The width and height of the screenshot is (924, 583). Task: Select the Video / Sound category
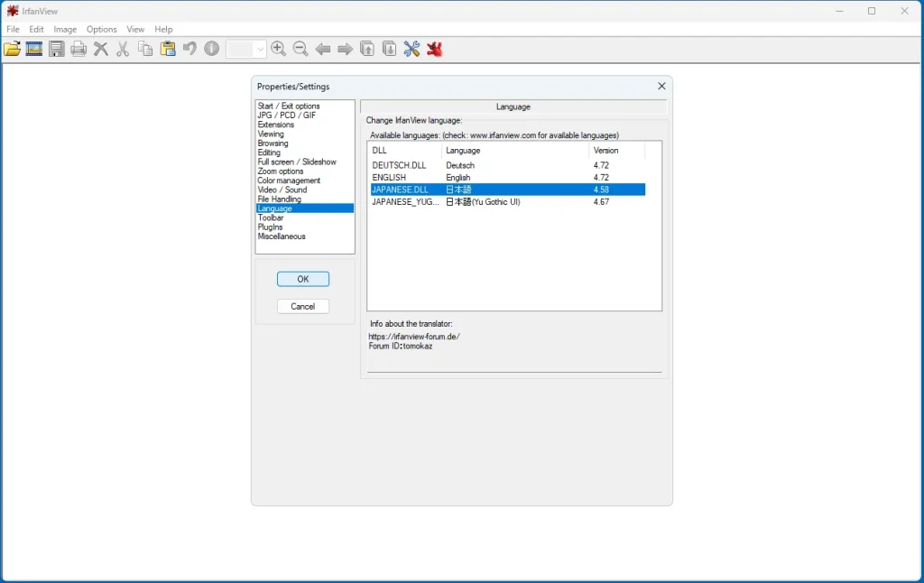click(282, 190)
